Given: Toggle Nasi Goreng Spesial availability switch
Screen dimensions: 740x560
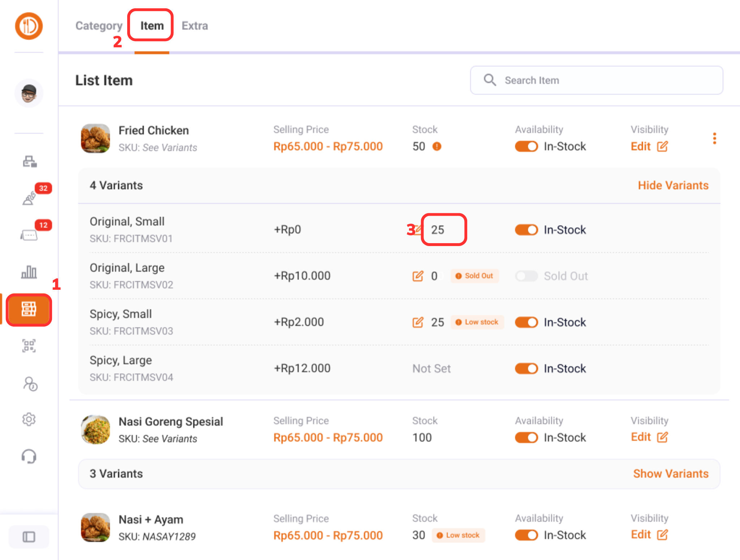Looking at the screenshot, I should (x=526, y=438).
